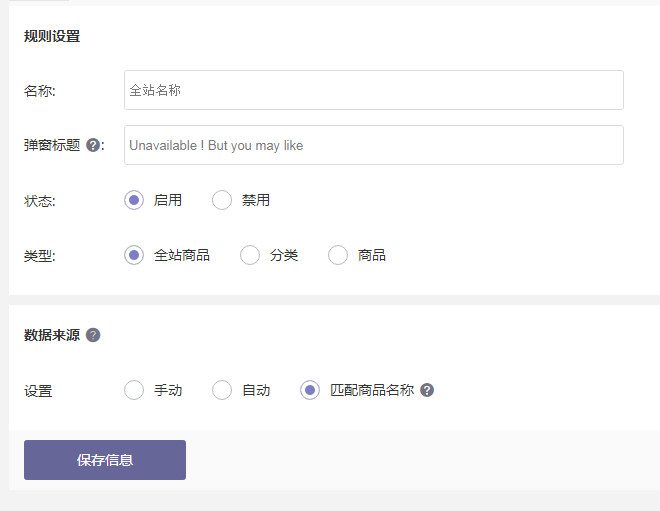660x511 pixels.
Task: Click the 规则设置 section heading
Action: click(x=52, y=36)
